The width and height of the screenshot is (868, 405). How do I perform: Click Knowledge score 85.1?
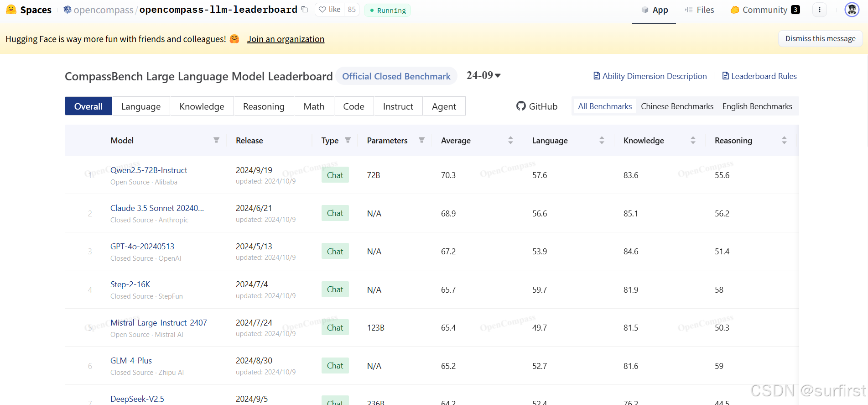pos(631,214)
